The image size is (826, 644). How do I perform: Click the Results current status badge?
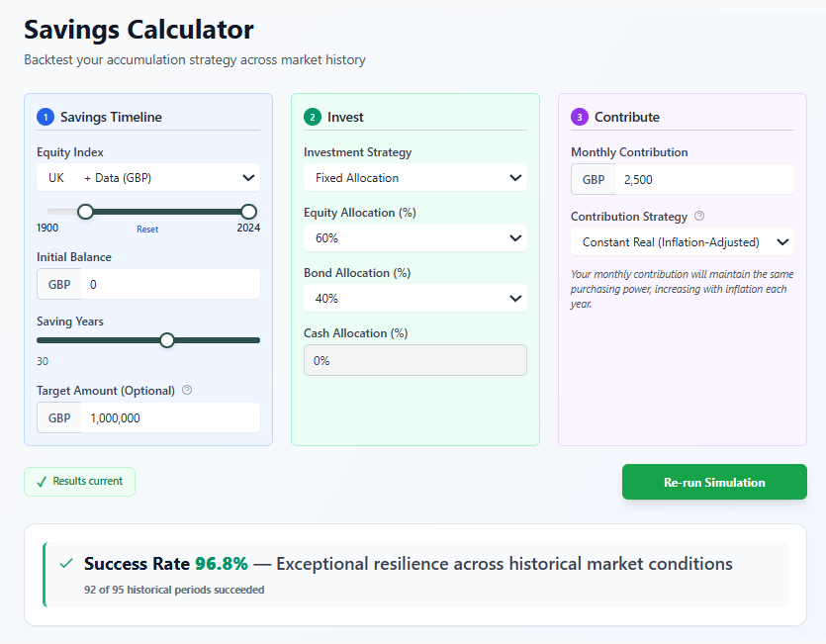point(79,482)
